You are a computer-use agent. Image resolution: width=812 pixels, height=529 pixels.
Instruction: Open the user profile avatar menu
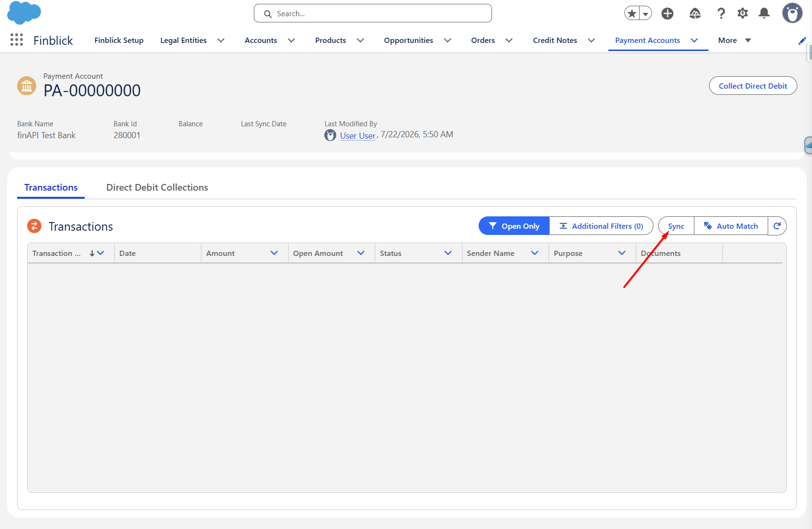tap(792, 13)
